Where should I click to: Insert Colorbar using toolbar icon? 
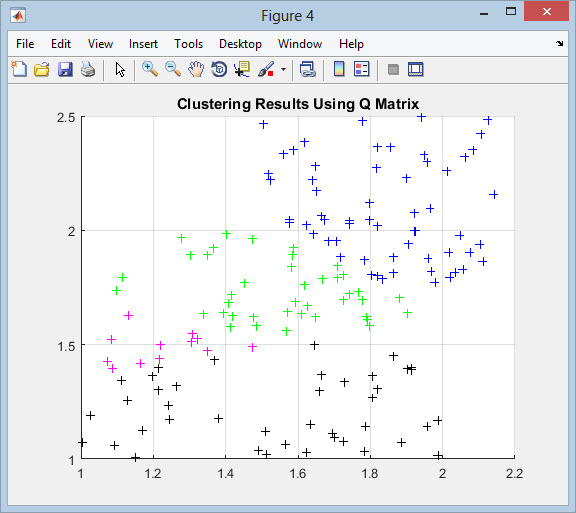(339, 69)
